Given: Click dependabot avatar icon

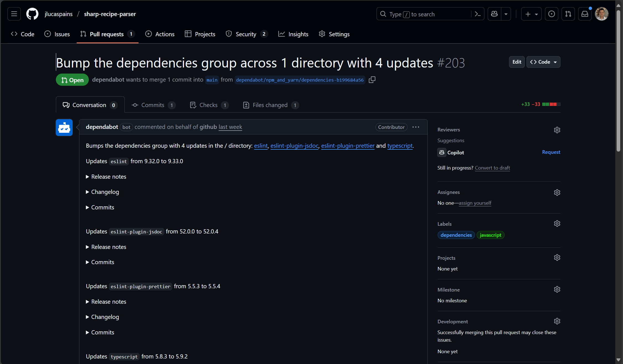Looking at the screenshot, I should (x=64, y=128).
